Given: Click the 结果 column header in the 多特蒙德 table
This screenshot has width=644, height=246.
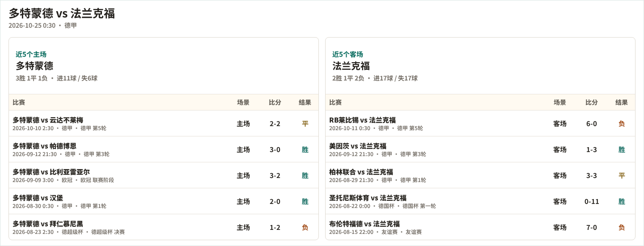Looking at the screenshot, I should click(x=305, y=102).
